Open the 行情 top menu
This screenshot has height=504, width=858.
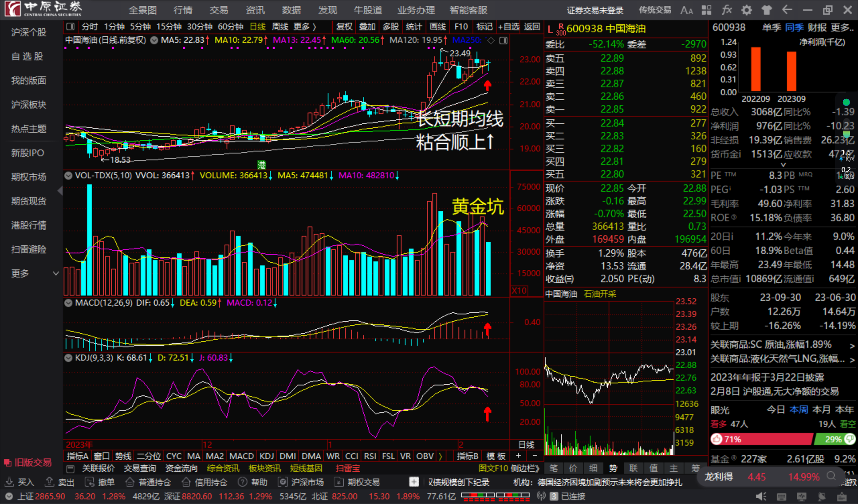(x=183, y=10)
